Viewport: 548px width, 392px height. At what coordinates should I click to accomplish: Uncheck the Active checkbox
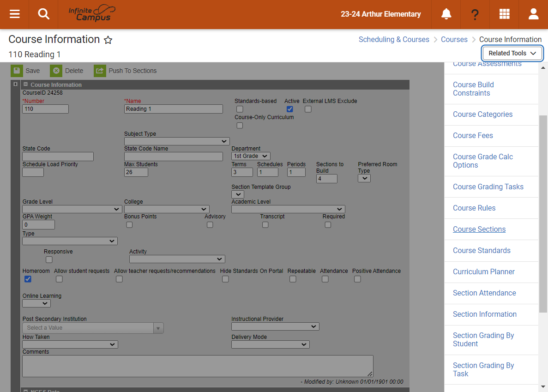(x=290, y=109)
